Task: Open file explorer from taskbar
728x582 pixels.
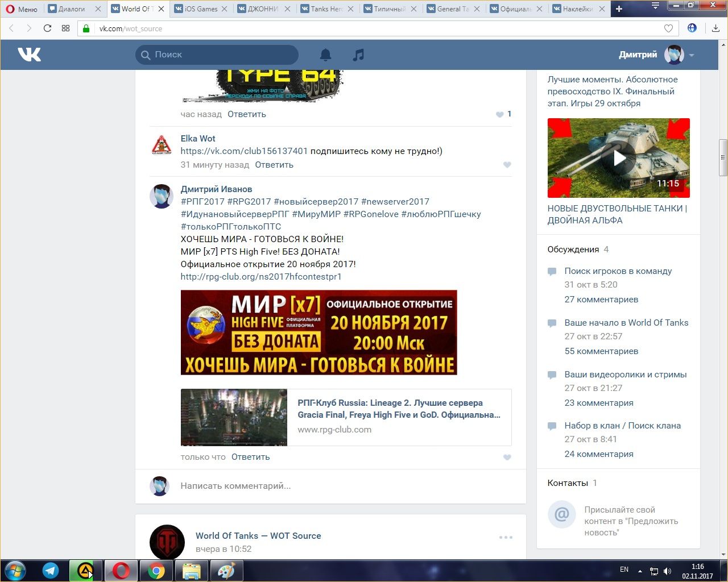Action: point(191,571)
